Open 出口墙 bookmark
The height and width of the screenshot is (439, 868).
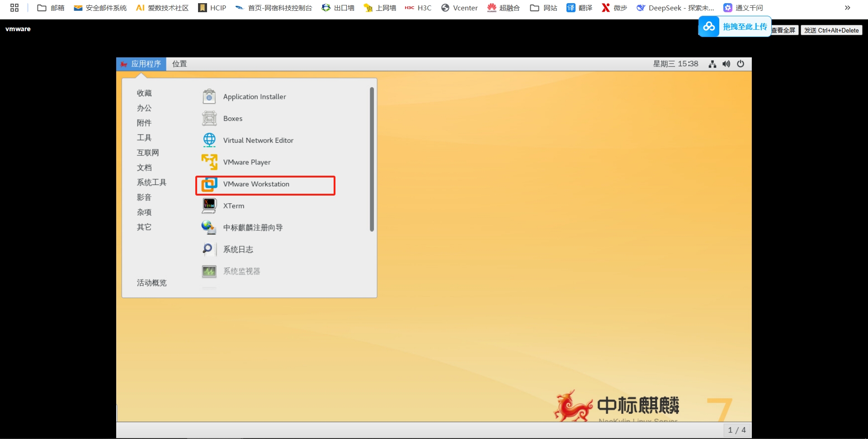338,8
